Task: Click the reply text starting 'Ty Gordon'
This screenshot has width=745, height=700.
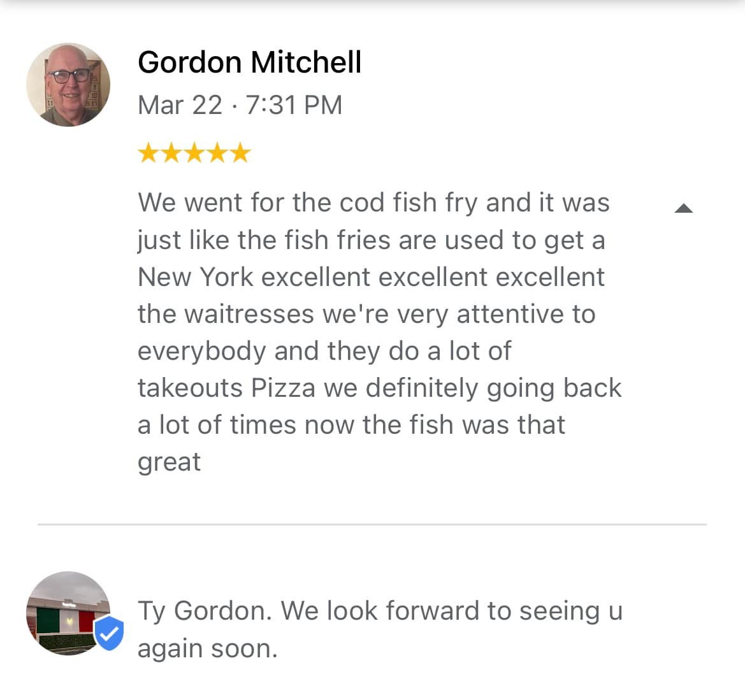Action: pyautogui.click(x=380, y=611)
